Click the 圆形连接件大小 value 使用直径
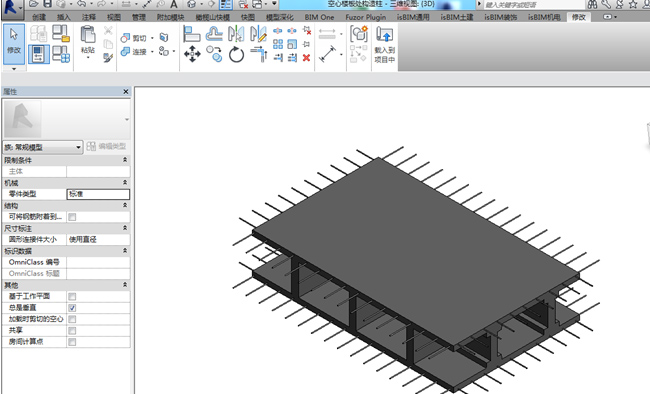 coord(98,240)
